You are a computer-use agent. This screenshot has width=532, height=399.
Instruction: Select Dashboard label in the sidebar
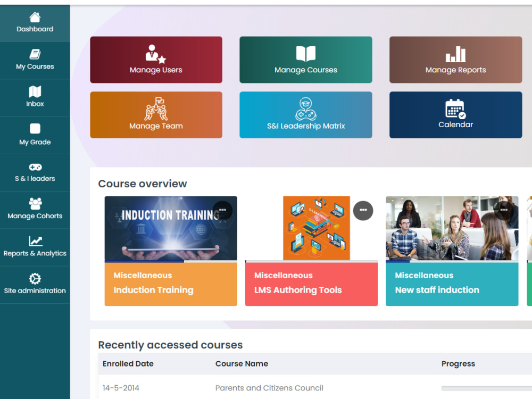coord(35,29)
